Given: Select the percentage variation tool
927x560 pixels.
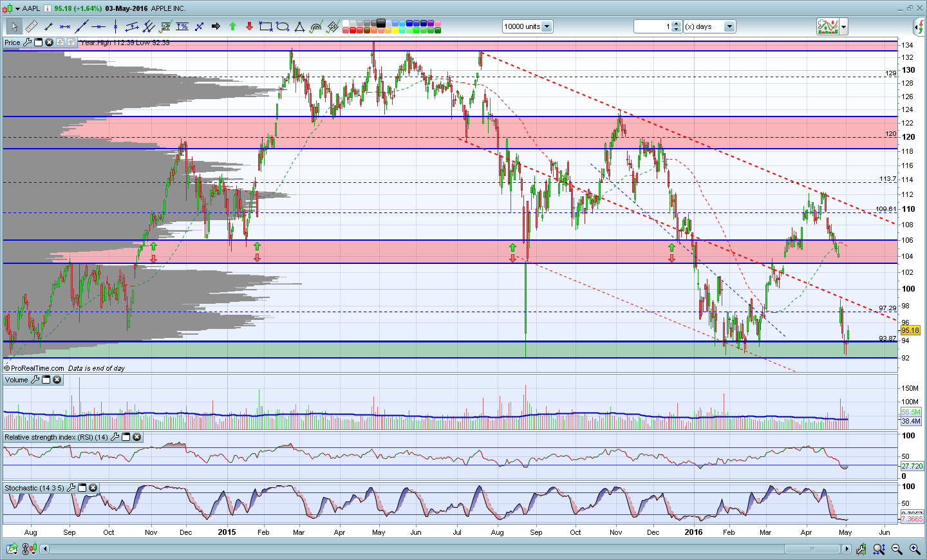Looking at the screenshot, I should pyautogui.click(x=182, y=26).
